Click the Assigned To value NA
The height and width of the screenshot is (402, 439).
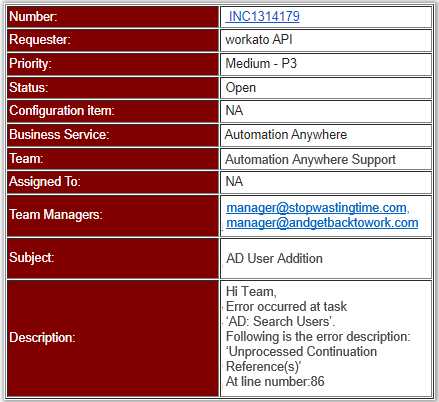tap(234, 182)
